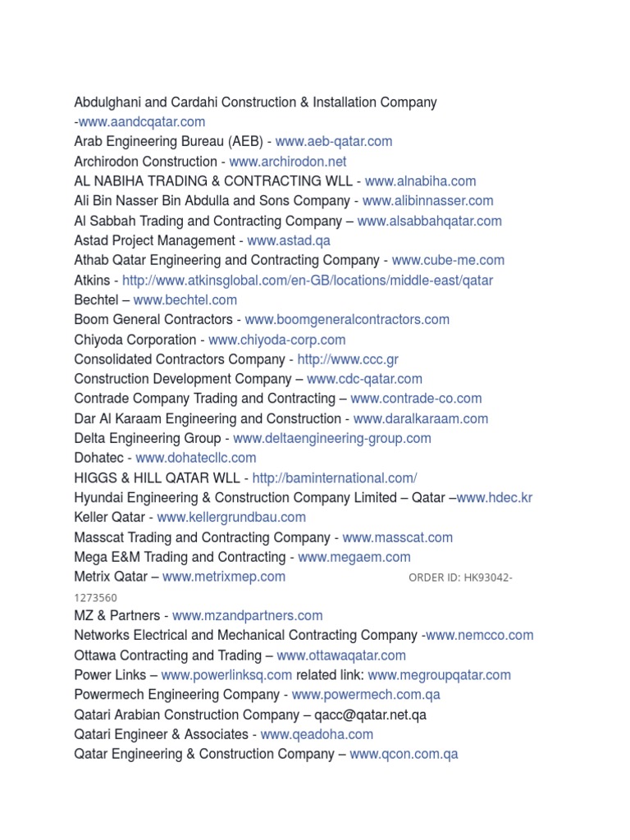Follow the www.cdc-qatar.com link
The width and height of the screenshot is (630, 840).
pyautogui.click(x=365, y=379)
